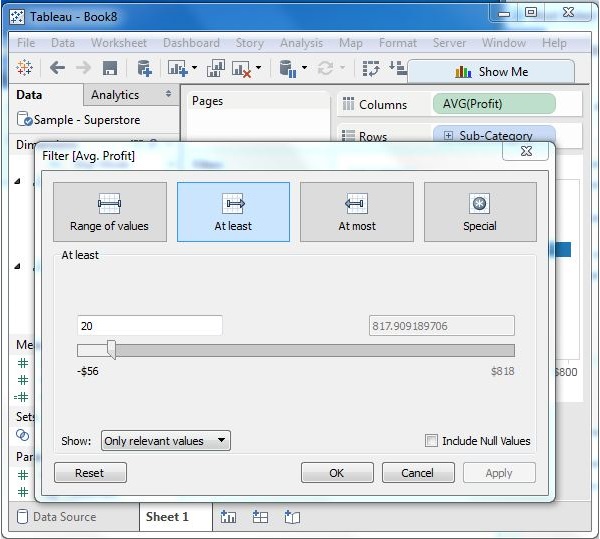Expand the Sub-Category pill in Rows
Screen dimensions: 600x539
(448, 136)
